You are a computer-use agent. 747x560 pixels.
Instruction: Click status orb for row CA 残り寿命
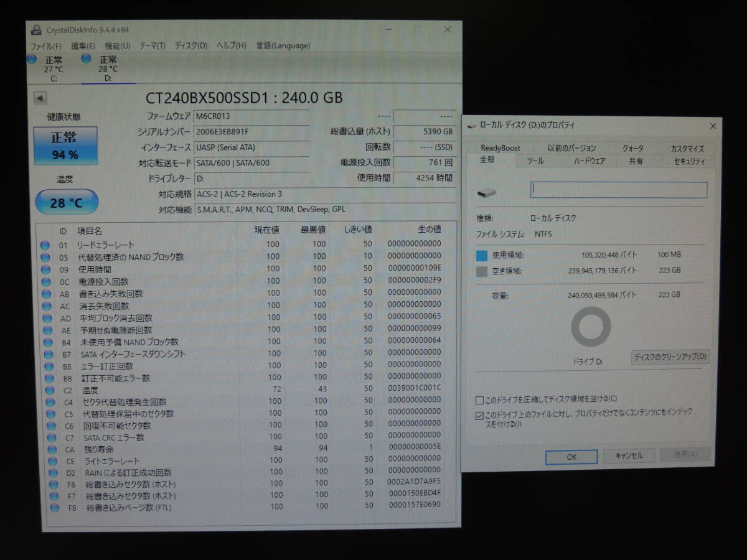tap(53, 449)
